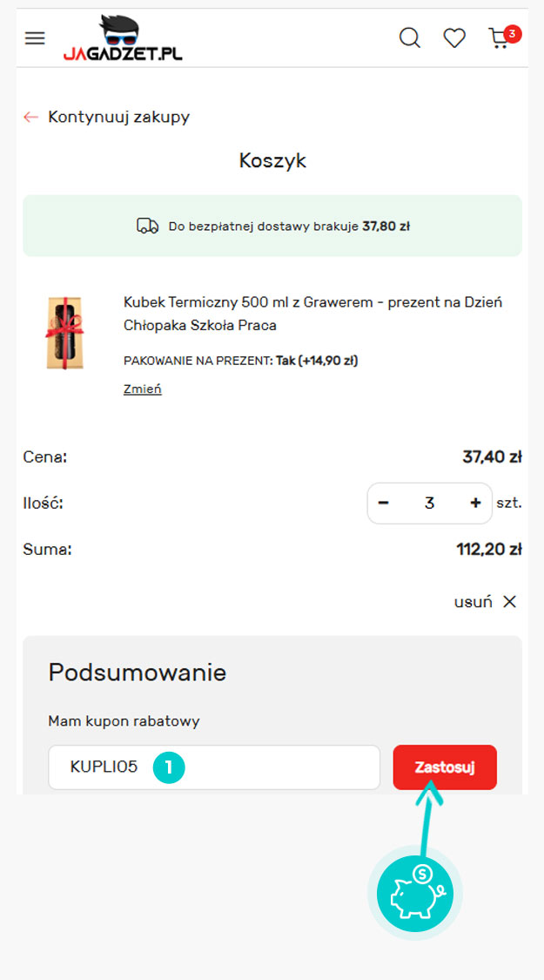Open the hamburger menu
This screenshot has width=544, height=980.
click(35, 38)
